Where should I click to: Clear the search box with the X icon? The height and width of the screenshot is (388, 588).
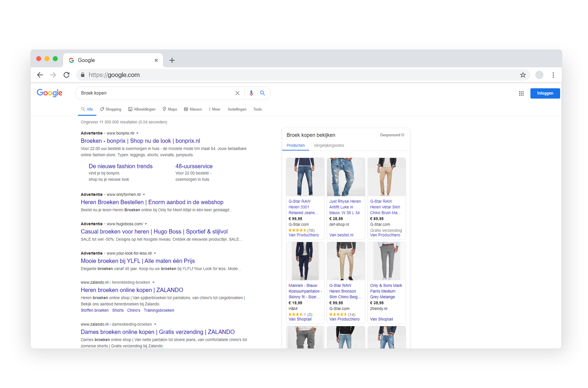click(x=237, y=93)
